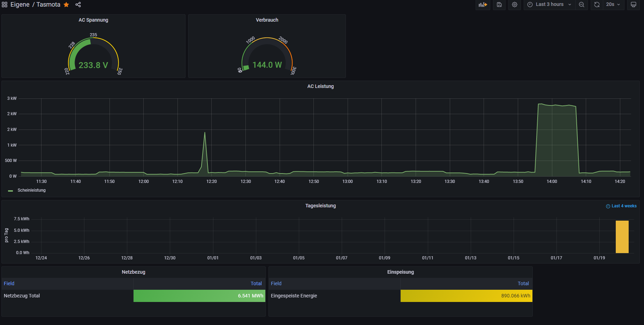Expand the 20s refresh interval dropdown
This screenshot has width=644, height=325.
tap(613, 5)
